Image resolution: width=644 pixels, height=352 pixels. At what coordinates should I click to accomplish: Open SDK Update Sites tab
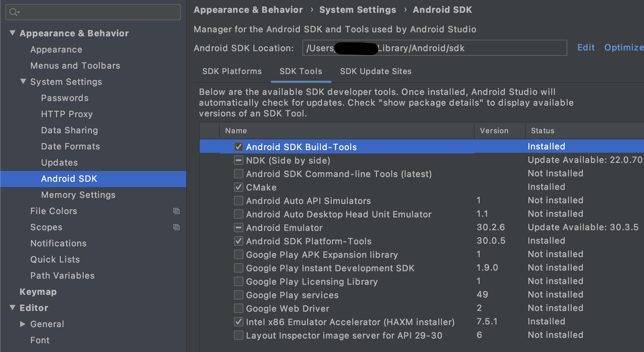(x=376, y=71)
